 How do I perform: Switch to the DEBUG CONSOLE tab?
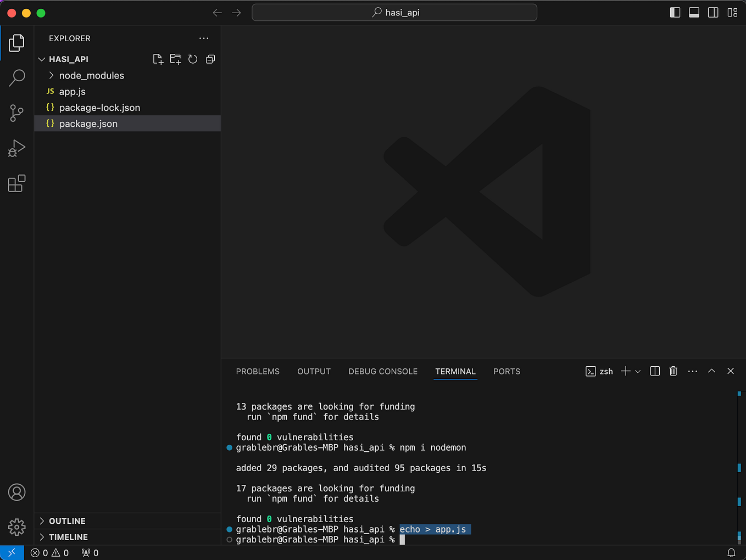point(383,371)
